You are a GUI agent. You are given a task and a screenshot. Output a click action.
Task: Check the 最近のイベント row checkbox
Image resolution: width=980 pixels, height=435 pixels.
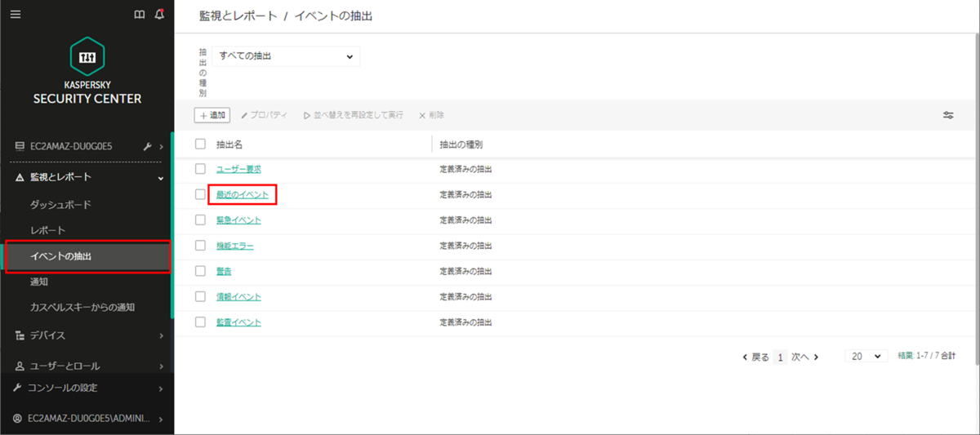pos(200,194)
